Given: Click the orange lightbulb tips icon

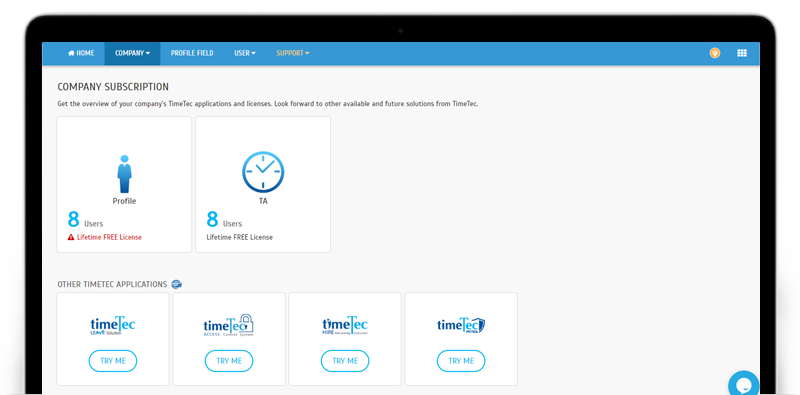Looking at the screenshot, I should 715,53.
